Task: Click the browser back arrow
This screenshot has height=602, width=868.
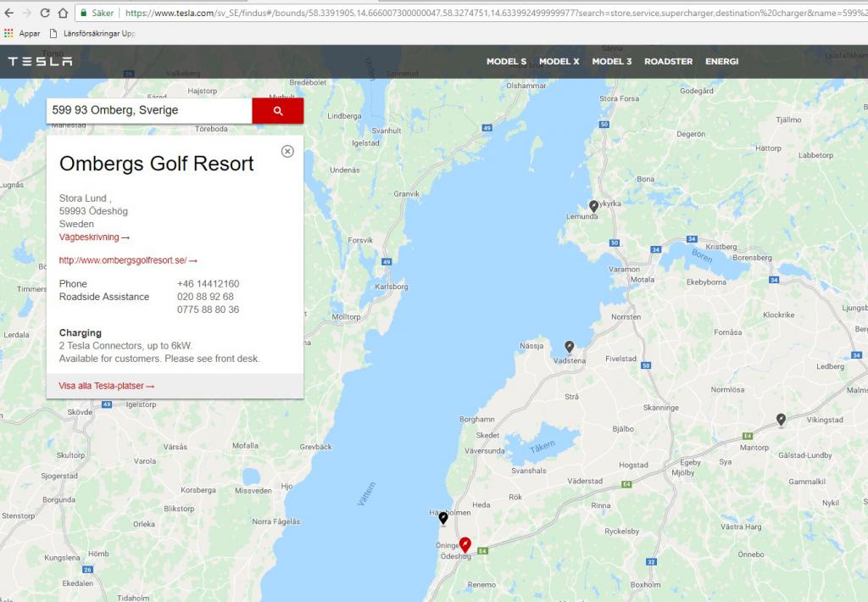Action: 8,13
